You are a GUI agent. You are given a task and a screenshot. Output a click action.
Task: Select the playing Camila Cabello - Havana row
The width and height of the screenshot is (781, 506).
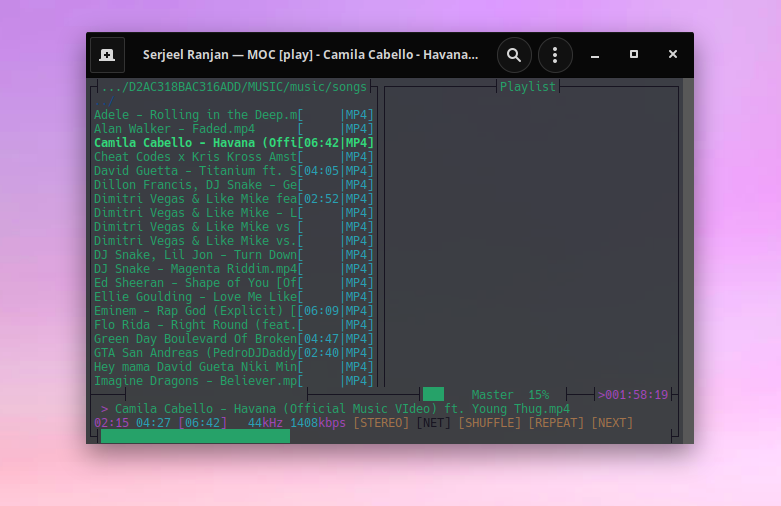[x=234, y=143]
